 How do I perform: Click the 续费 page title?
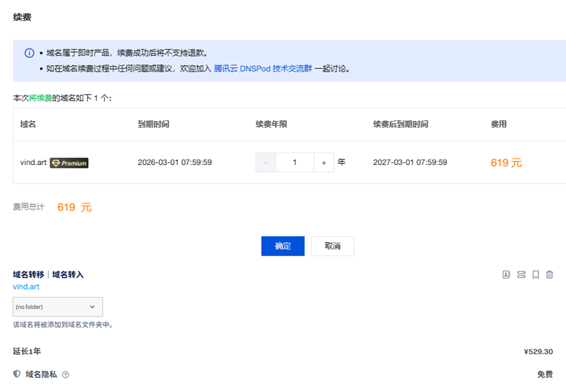(x=22, y=17)
